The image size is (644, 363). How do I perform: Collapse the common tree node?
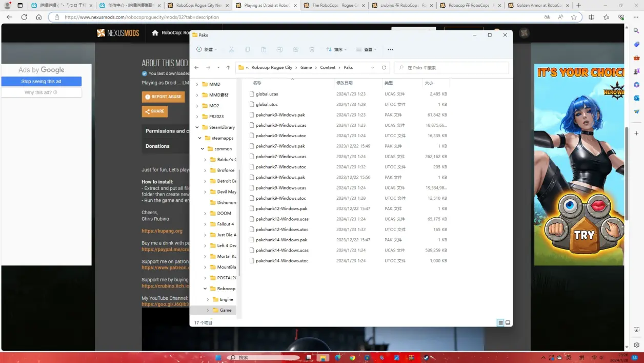point(203,149)
